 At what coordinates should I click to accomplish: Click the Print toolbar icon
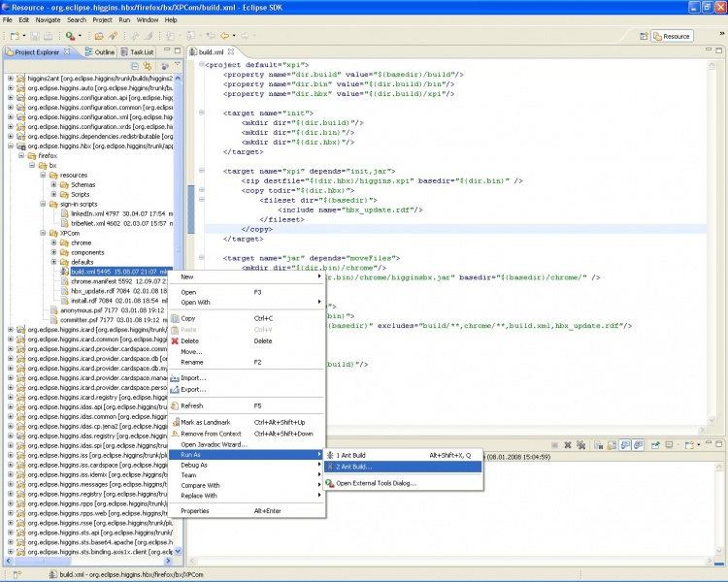tap(48, 36)
